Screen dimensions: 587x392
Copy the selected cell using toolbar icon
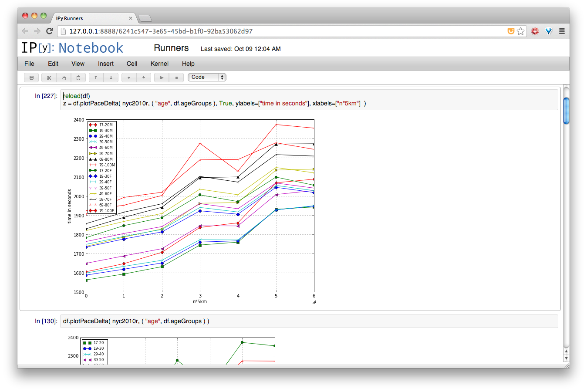point(64,78)
